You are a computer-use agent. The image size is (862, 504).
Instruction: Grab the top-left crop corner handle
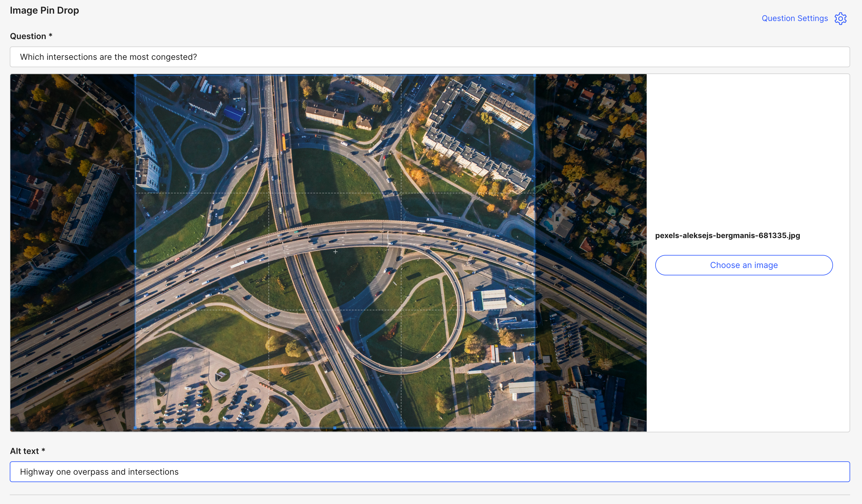pos(135,75)
